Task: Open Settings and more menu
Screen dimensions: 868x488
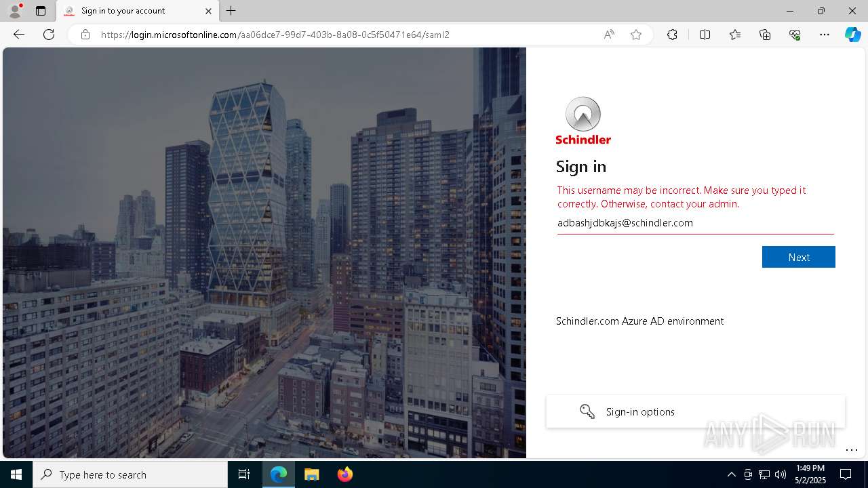Action: click(x=825, y=35)
